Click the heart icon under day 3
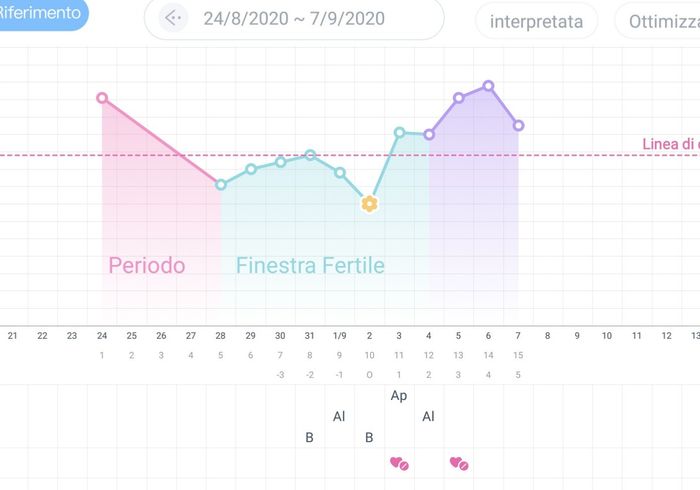The height and width of the screenshot is (490, 700). point(399,463)
